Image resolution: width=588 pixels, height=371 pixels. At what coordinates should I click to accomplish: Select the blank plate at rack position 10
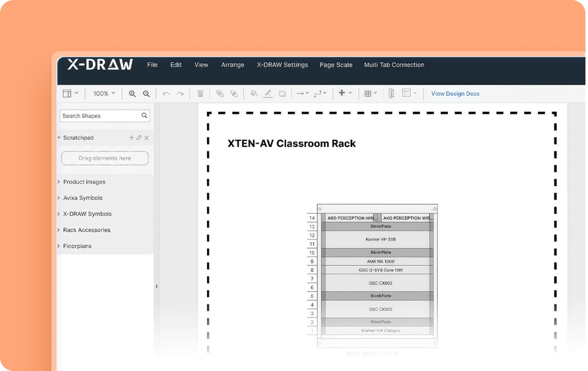[377, 253]
